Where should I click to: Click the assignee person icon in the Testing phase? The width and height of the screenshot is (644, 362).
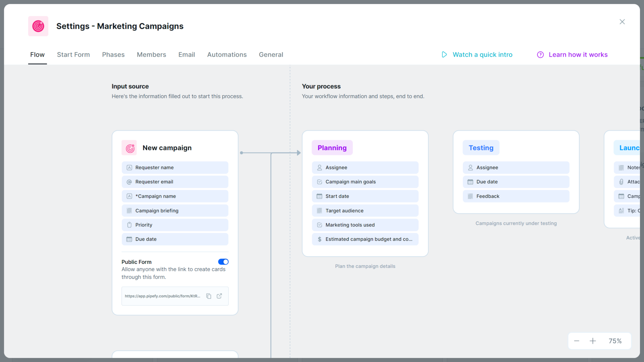point(471,167)
